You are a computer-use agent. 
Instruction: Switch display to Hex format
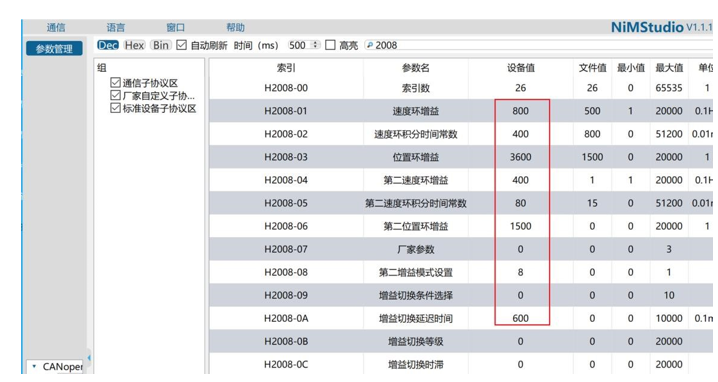click(x=134, y=45)
